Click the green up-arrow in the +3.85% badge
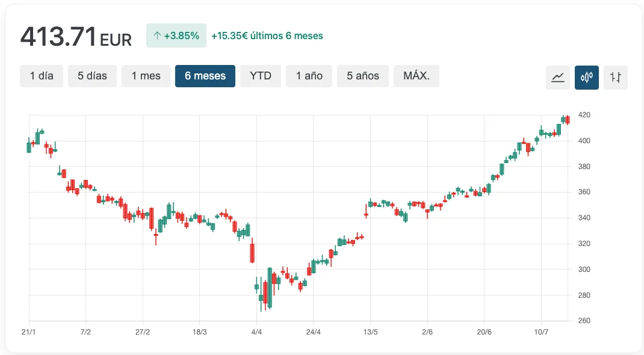Viewport: 644px width, 355px height. click(156, 35)
